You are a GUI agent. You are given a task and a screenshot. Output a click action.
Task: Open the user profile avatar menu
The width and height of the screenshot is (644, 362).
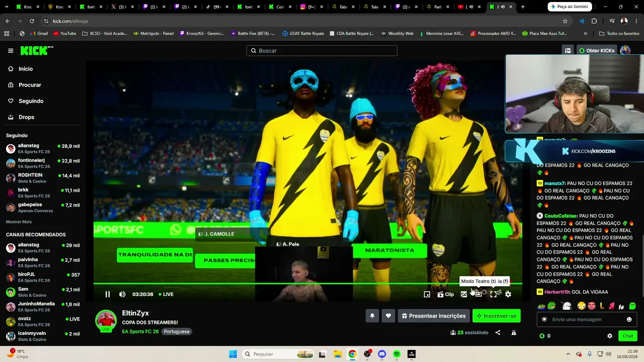coord(625,50)
